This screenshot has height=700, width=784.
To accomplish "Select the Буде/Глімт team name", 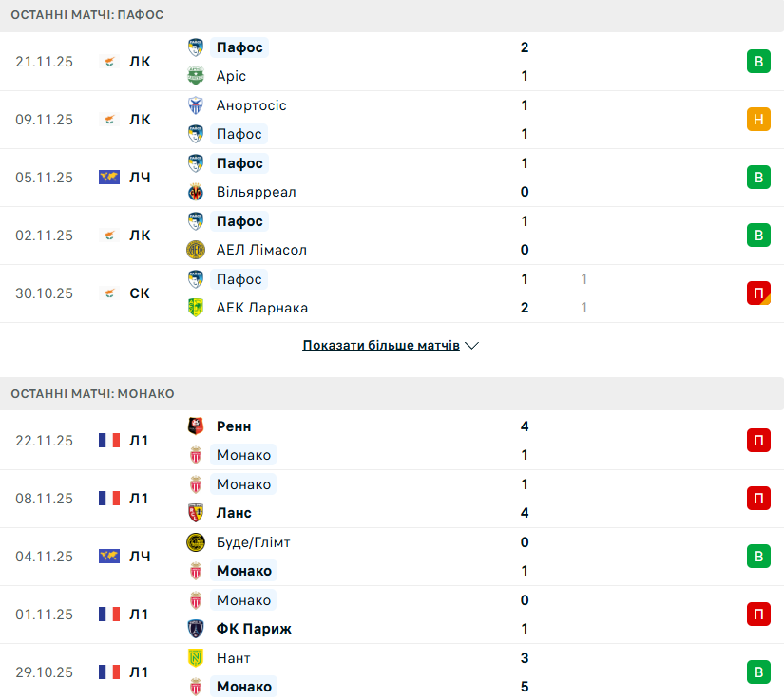I will [x=253, y=542].
